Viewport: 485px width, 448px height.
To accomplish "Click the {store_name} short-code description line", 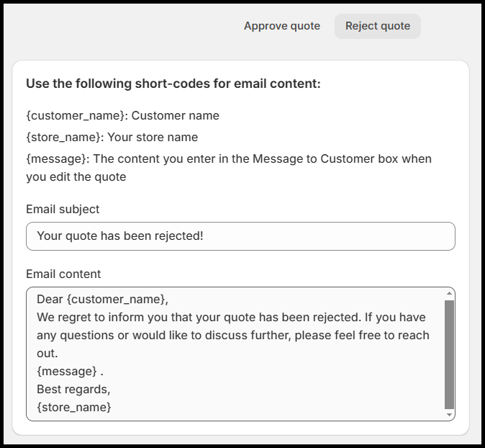I will (x=112, y=137).
